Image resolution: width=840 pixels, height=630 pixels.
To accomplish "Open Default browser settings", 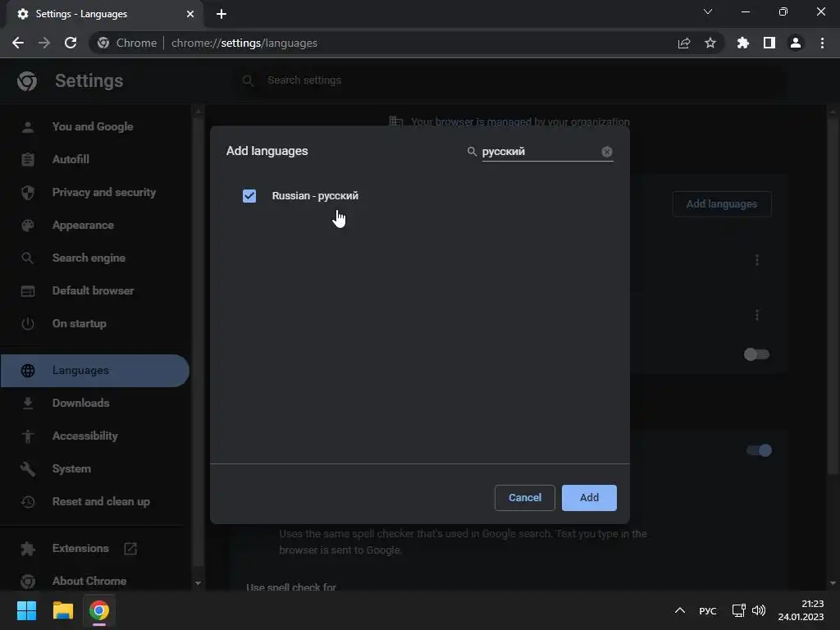I will coord(94,291).
